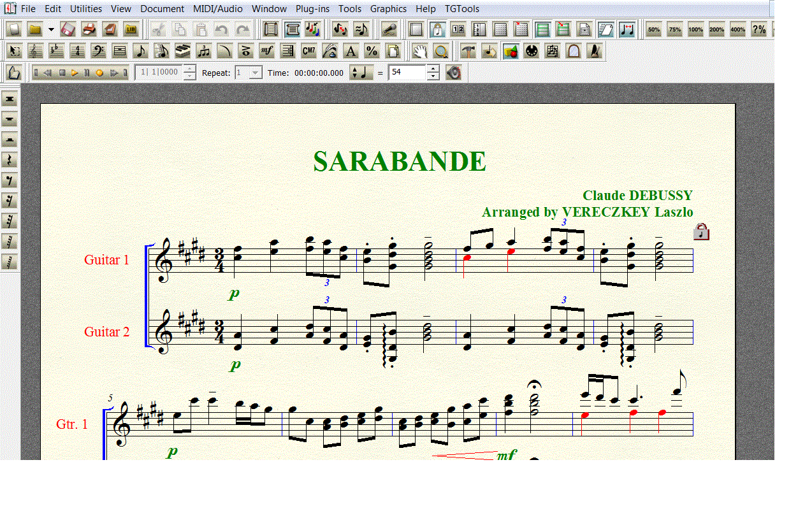
Task: Select the Zoom magnifier tool
Action: (x=440, y=51)
